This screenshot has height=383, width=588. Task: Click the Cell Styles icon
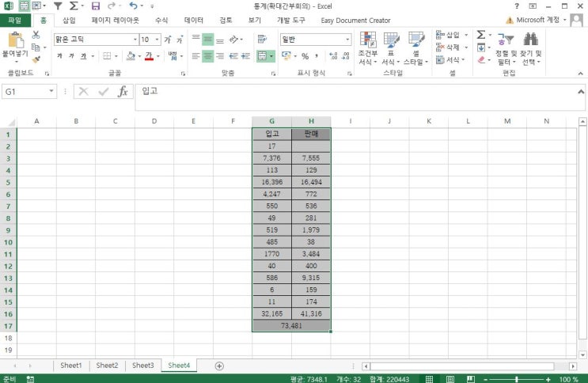[x=416, y=40]
